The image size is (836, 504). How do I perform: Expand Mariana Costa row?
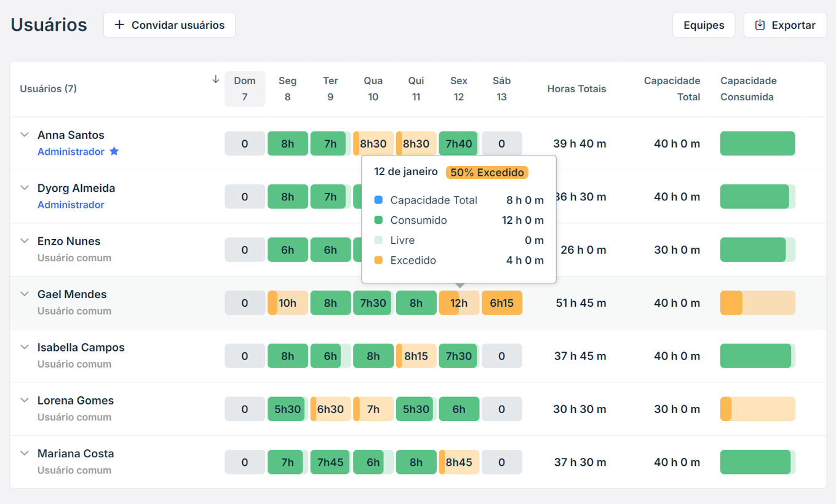25,453
